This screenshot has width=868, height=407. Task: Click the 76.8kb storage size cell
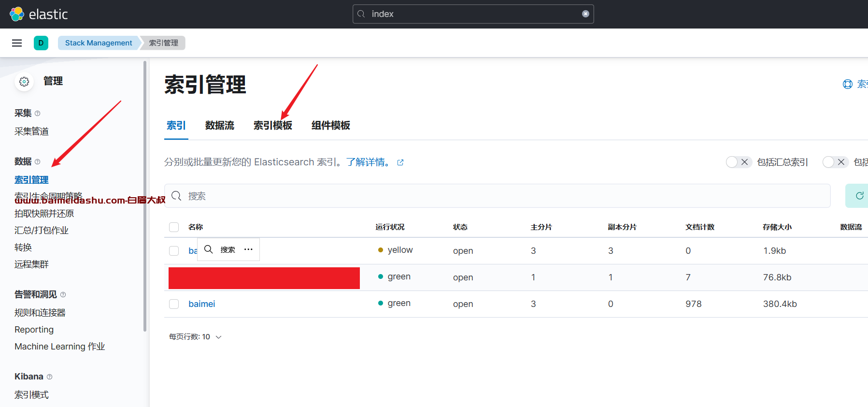click(777, 277)
